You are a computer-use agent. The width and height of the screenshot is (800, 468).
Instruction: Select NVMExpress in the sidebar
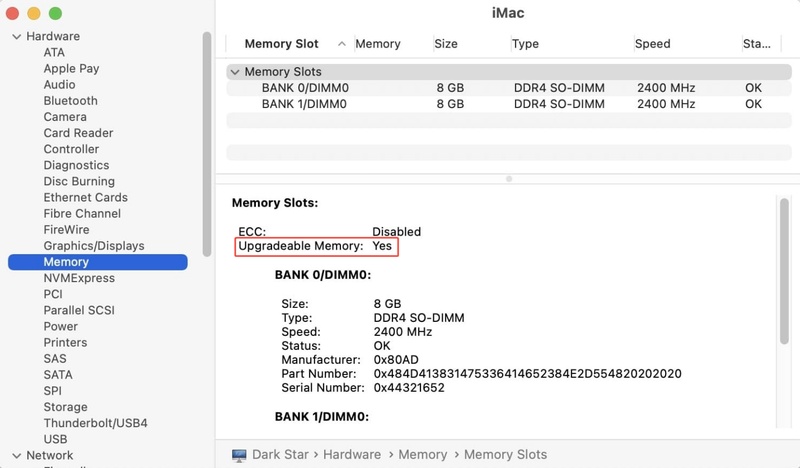tap(79, 278)
